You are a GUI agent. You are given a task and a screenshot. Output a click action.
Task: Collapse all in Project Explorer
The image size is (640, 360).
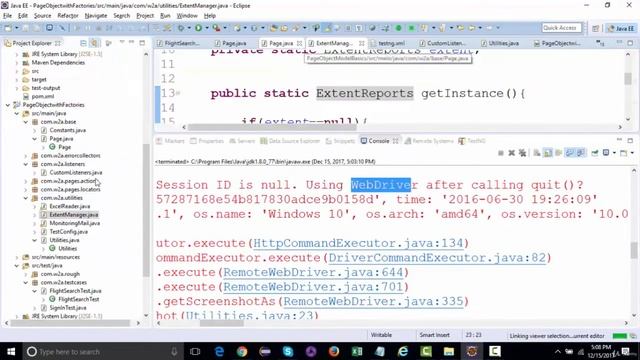pyautogui.click(x=83, y=43)
